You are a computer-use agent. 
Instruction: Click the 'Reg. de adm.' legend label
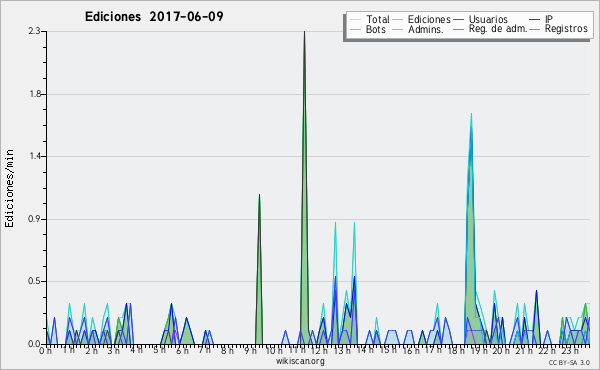[x=498, y=29]
